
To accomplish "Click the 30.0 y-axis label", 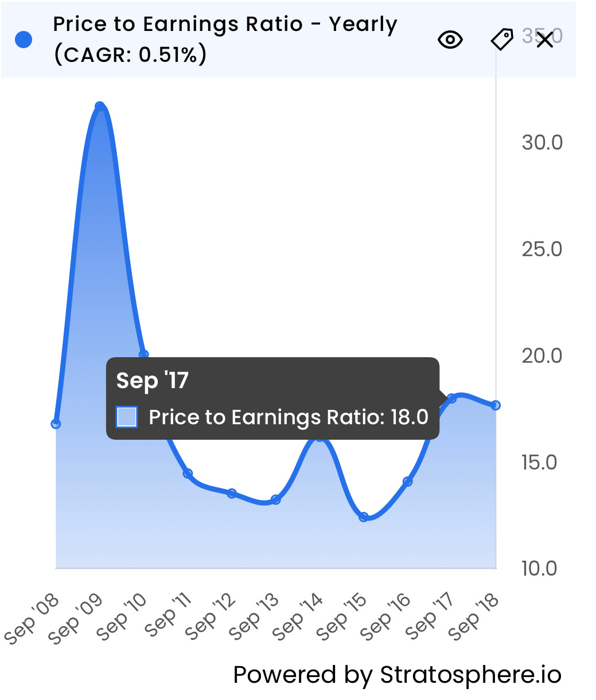I will (542, 143).
